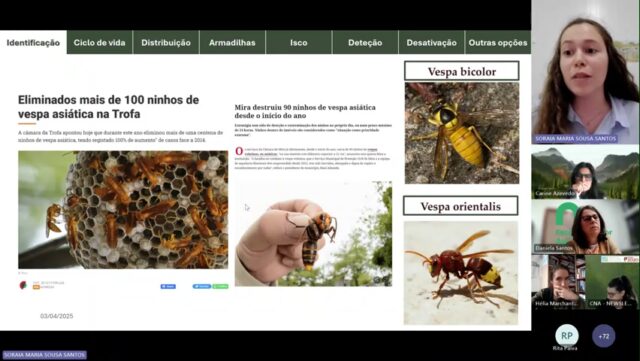Screen dimensions: 640x361
Task: Select the Deteção tab
Action: click(365, 42)
